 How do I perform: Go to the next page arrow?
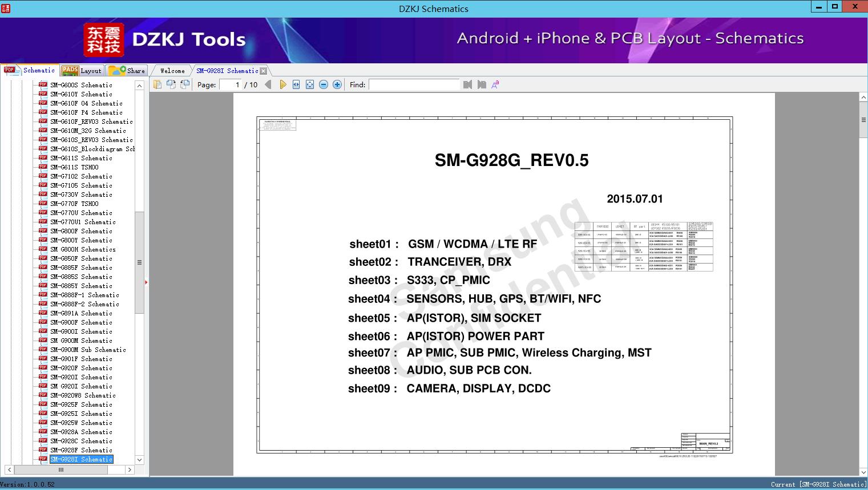click(283, 84)
